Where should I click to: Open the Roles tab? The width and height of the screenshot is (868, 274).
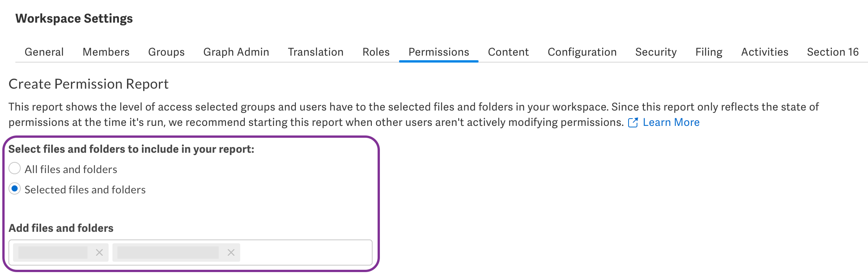click(376, 52)
